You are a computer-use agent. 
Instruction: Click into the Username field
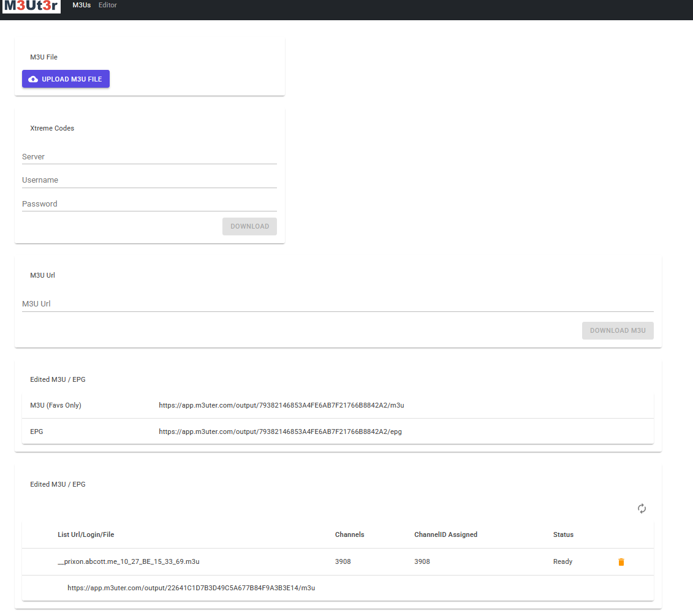click(149, 180)
